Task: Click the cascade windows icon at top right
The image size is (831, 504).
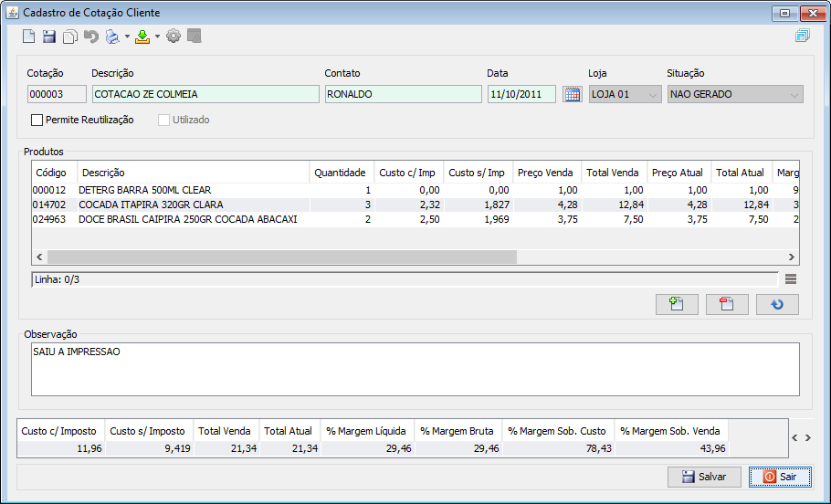Action: 803,36
